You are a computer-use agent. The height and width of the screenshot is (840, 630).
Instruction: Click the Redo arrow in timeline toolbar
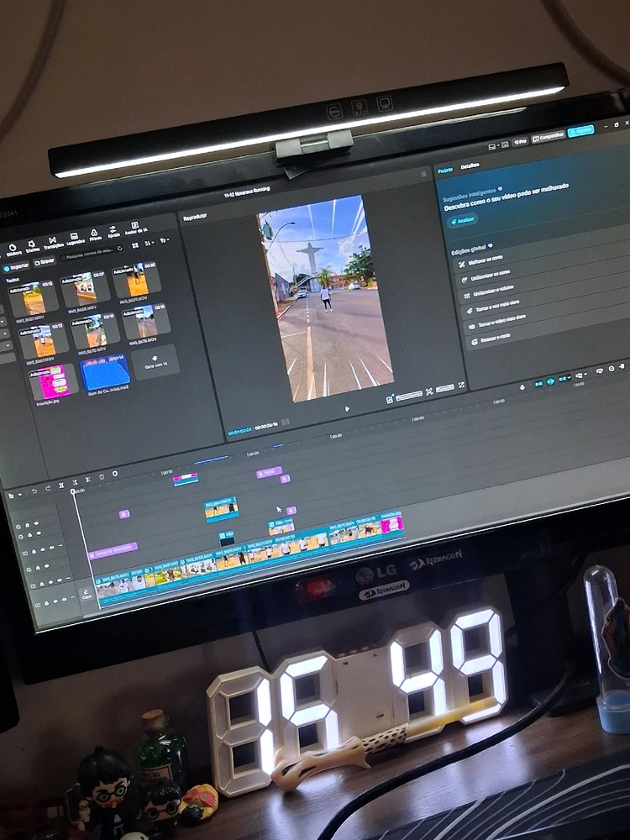point(48,488)
